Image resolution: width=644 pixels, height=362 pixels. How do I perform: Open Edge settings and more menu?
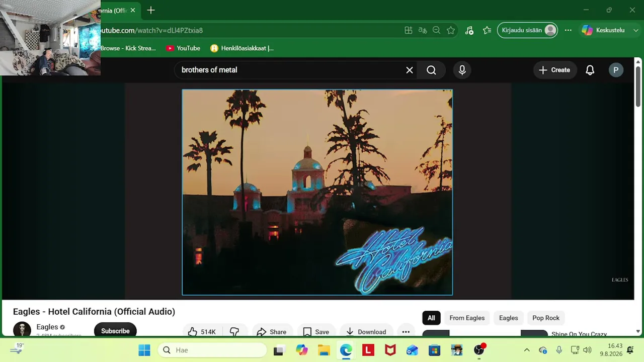(x=568, y=30)
